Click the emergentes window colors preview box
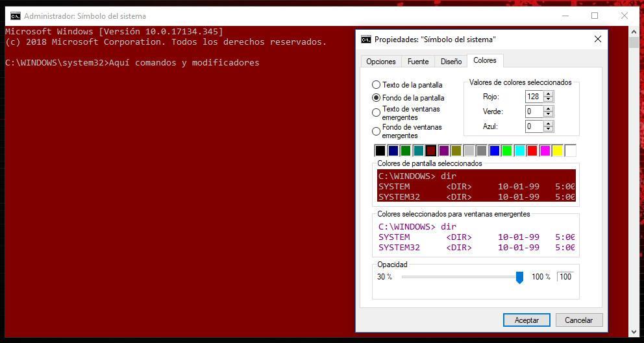The height and width of the screenshot is (343, 644). (x=477, y=237)
